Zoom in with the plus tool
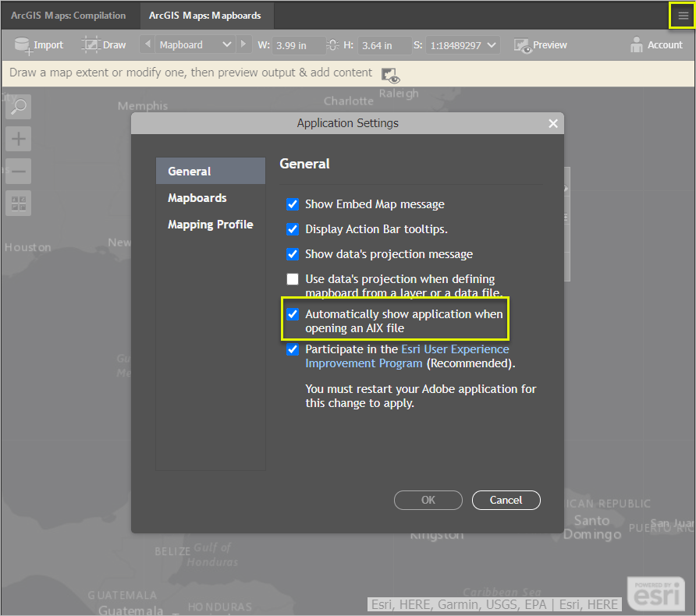Screen dimensions: 696x616 pos(17,139)
